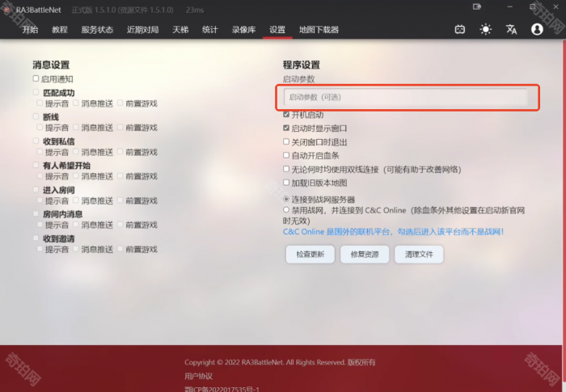Viewport: 566px width, 392px height.
Task: Open the 统计 tab
Action: pyautogui.click(x=209, y=30)
